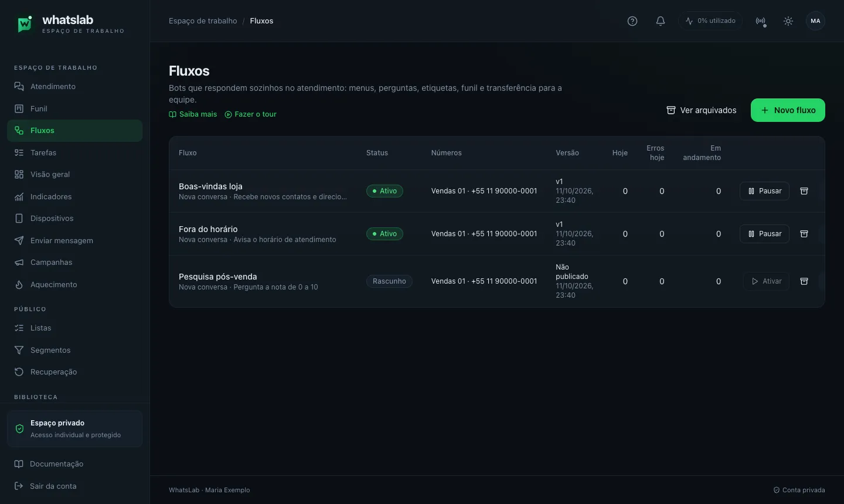844x504 pixels.
Task: Pause the Fora do horário flow
Action: 764,234
